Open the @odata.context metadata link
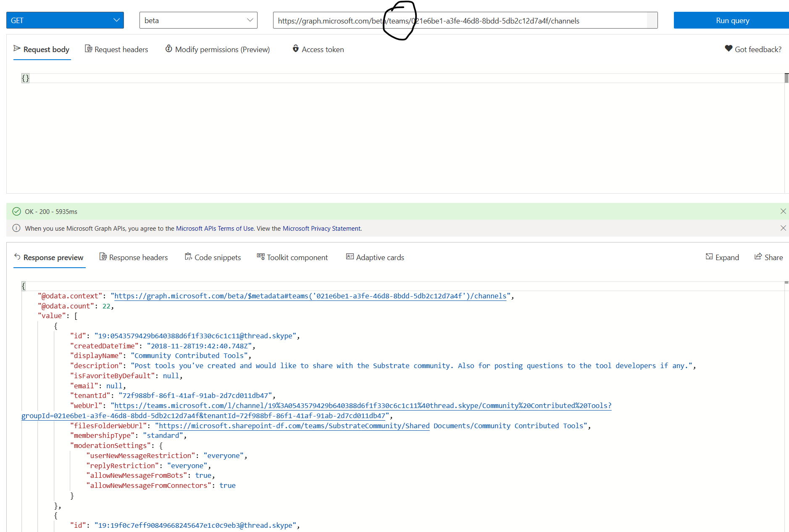Image resolution: width=789 pixels, height=532 pixels. [x=310, y=296]
